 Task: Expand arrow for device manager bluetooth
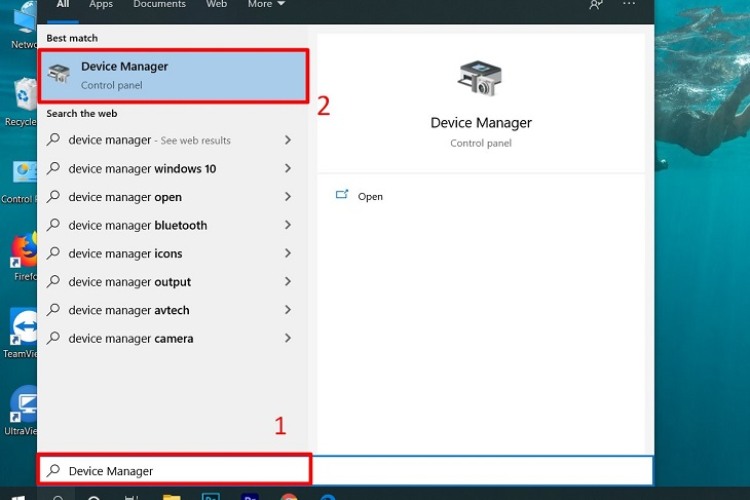pyautogui.click(x=288, y=225)
